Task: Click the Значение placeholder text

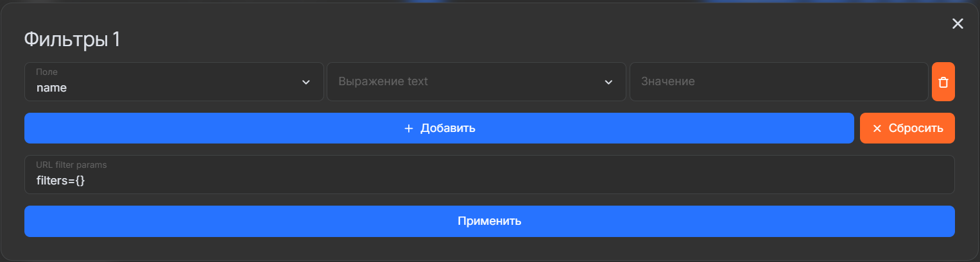Action: click(668, 82)
